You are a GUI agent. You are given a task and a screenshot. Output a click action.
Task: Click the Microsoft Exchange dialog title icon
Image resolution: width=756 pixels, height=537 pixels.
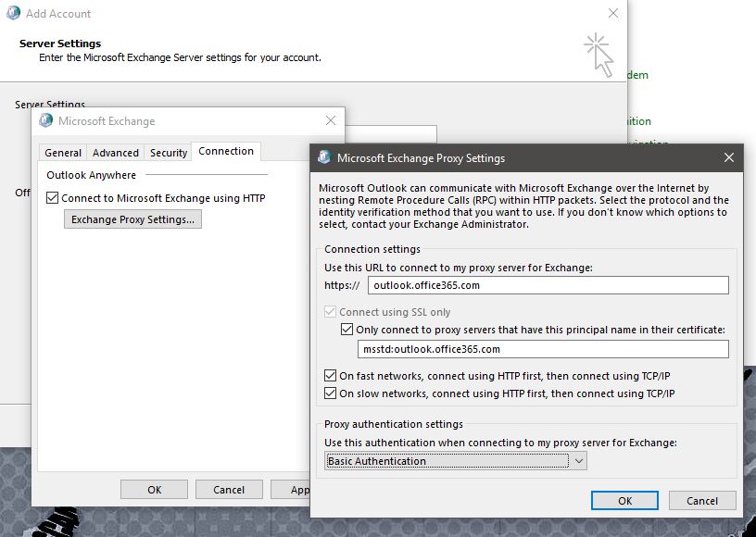[45, 120]
